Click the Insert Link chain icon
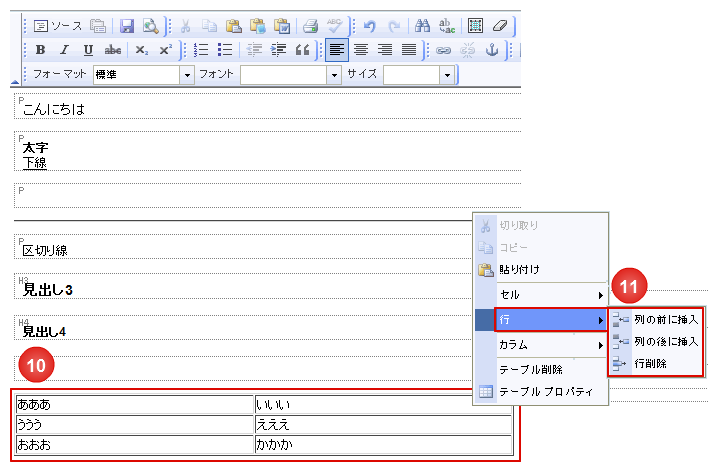The image size is (718, 471). pos(444,50)
